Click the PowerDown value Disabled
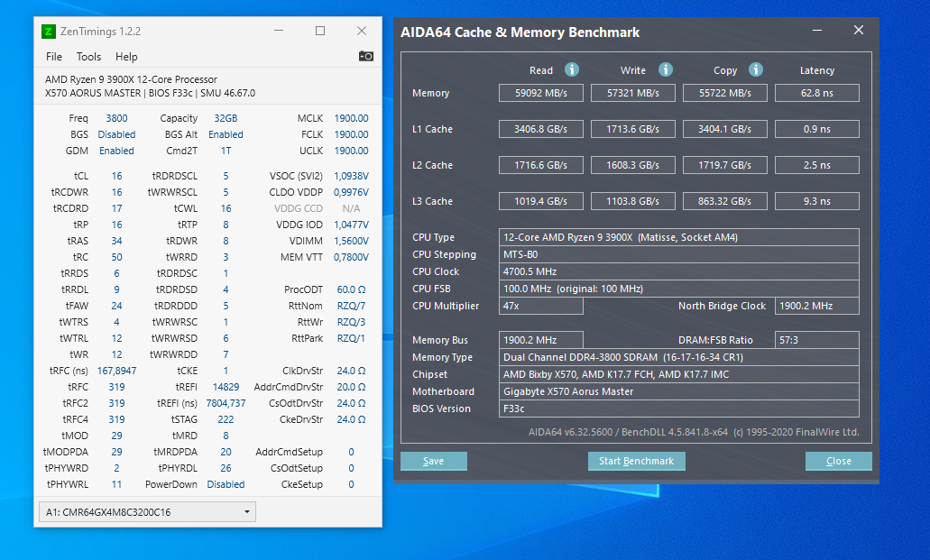Viewport: 930px width, 560px height. tap(226, 484)
